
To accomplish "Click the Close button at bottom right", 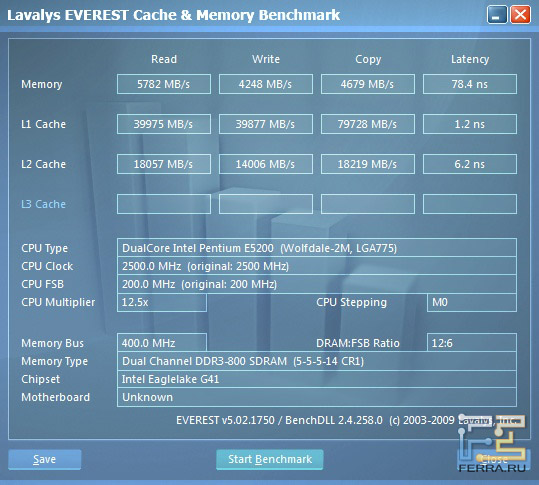I will tap(494, 459).
